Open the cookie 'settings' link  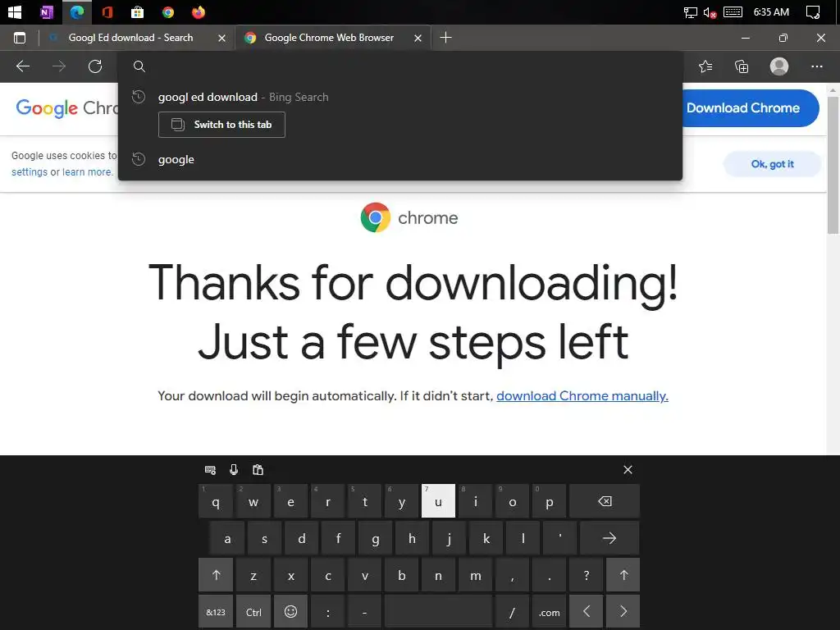point(30,172)
